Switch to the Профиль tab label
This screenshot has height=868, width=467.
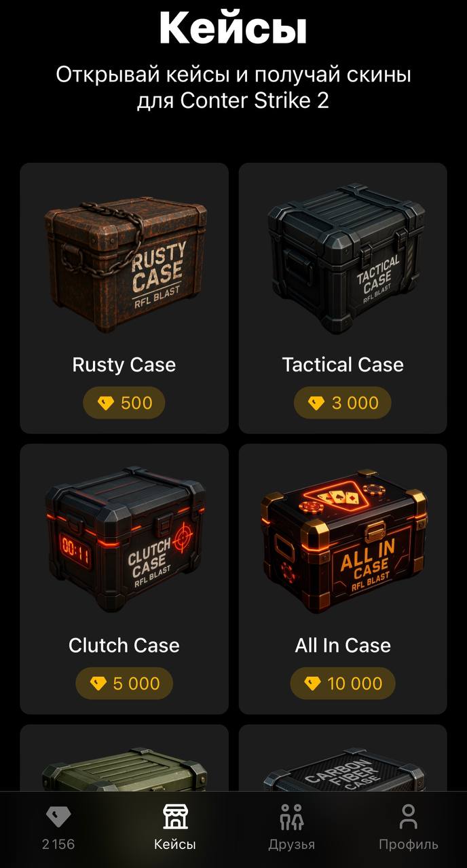408,844
